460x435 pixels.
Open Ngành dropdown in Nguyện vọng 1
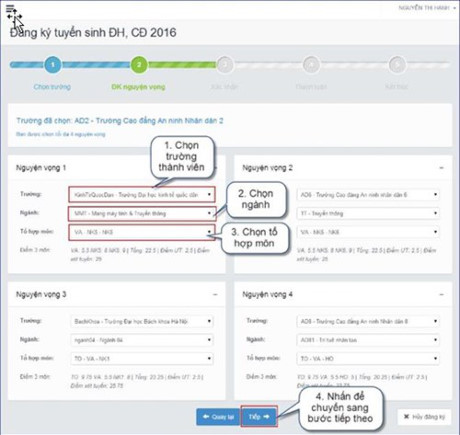tap(142, 213)
